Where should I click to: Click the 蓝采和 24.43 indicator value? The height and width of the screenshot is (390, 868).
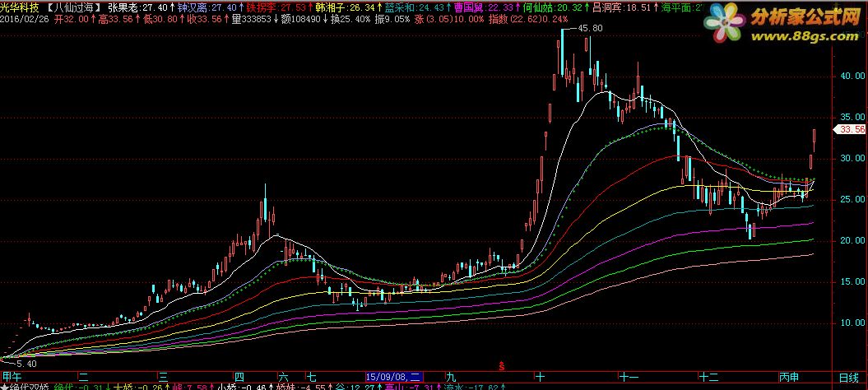[417, 7]
